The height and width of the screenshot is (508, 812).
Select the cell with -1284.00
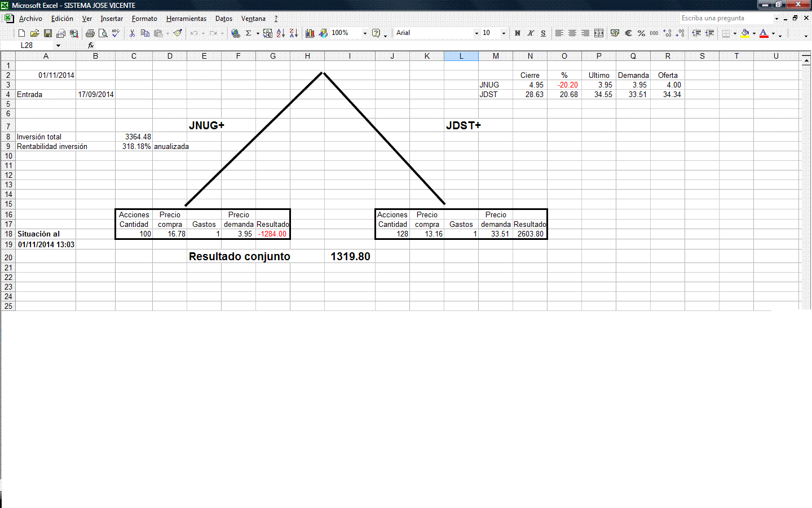click(273, 234)
